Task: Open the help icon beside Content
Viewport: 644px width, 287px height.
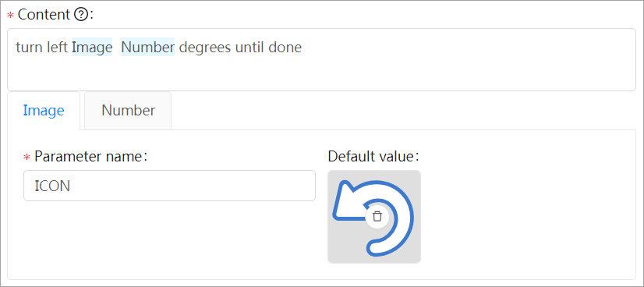Action: coord(81,15)
